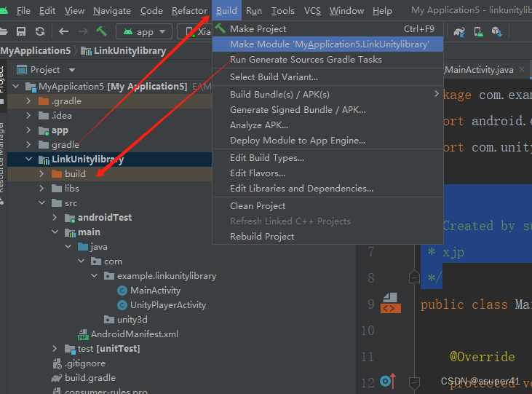Expand the .gradle folder
The image size is (532, 394).
(29, 101)
